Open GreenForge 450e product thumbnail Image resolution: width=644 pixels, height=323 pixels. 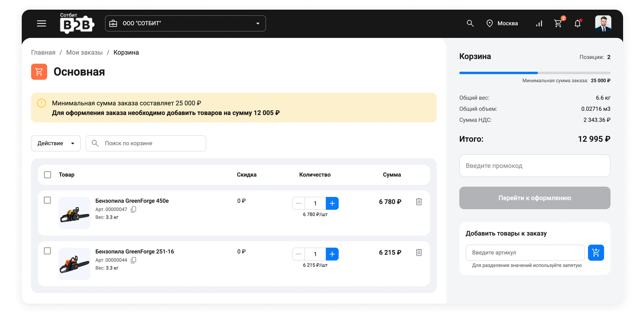click(x=74, y=213)
